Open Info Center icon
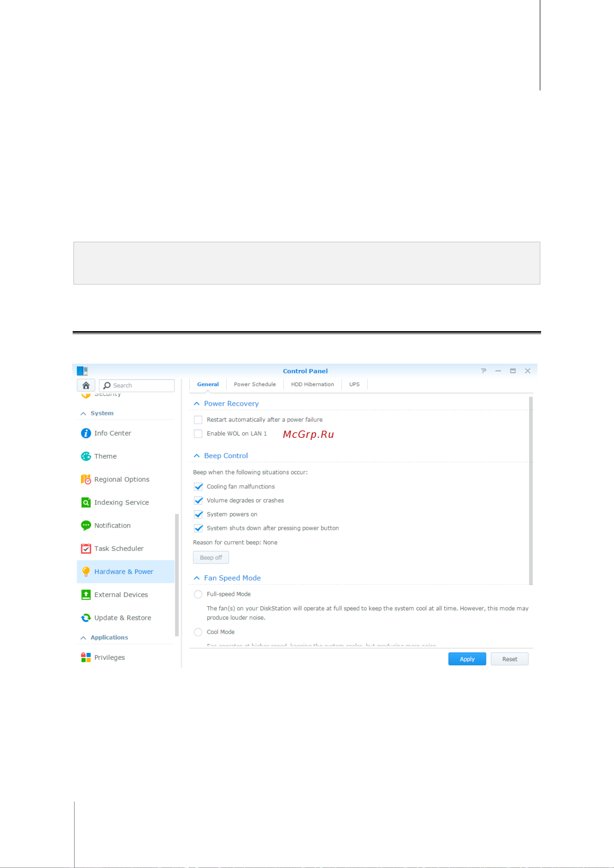The width and height of the screenshot is (614, 868). (x=86, y=433)
